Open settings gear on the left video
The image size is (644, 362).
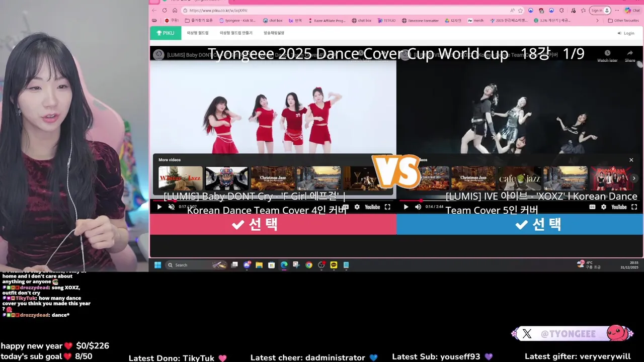pyautogui.click(x=357, y=207)
